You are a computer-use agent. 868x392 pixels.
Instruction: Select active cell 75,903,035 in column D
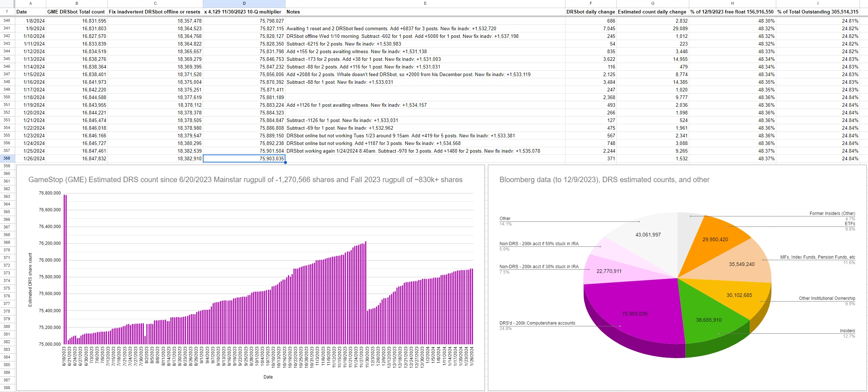[244, 158]
